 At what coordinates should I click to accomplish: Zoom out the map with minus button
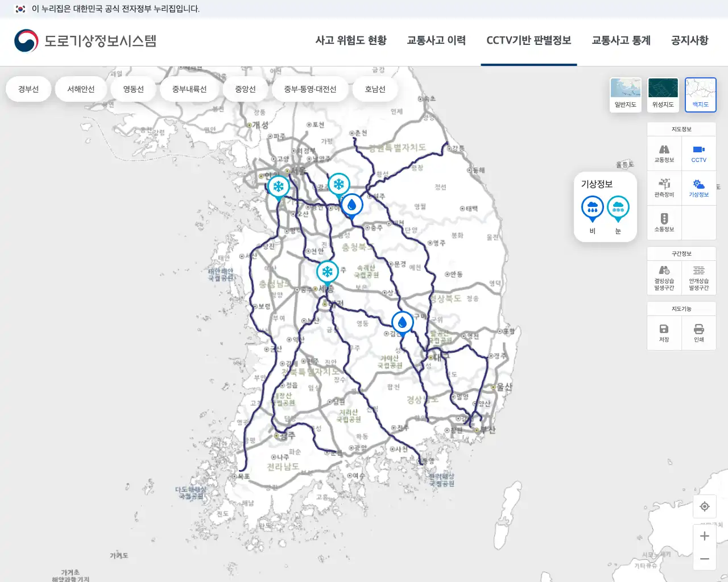pyautogui.click(x=704, y=559)
